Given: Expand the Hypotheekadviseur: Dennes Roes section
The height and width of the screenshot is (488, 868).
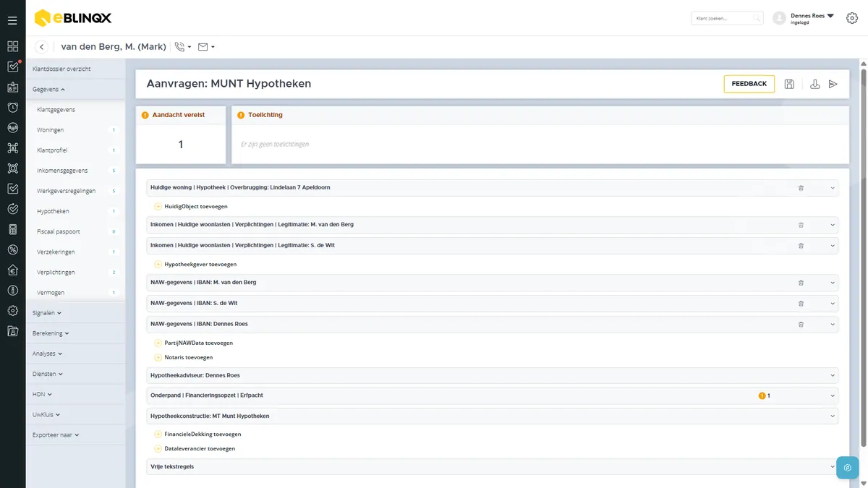Looking at the screenshot, I should click(x=492, y=375).
